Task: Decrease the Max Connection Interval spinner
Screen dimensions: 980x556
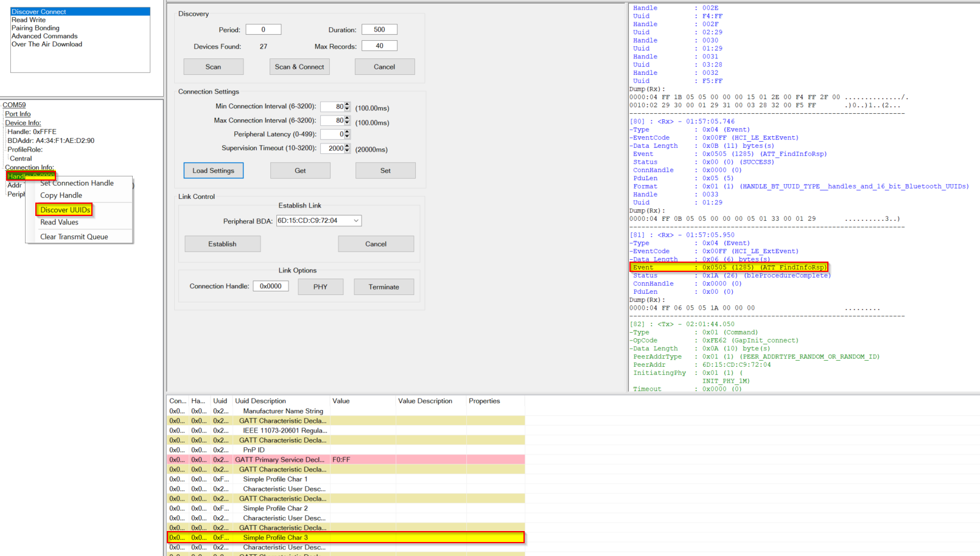Action: [x=347, y=123]
